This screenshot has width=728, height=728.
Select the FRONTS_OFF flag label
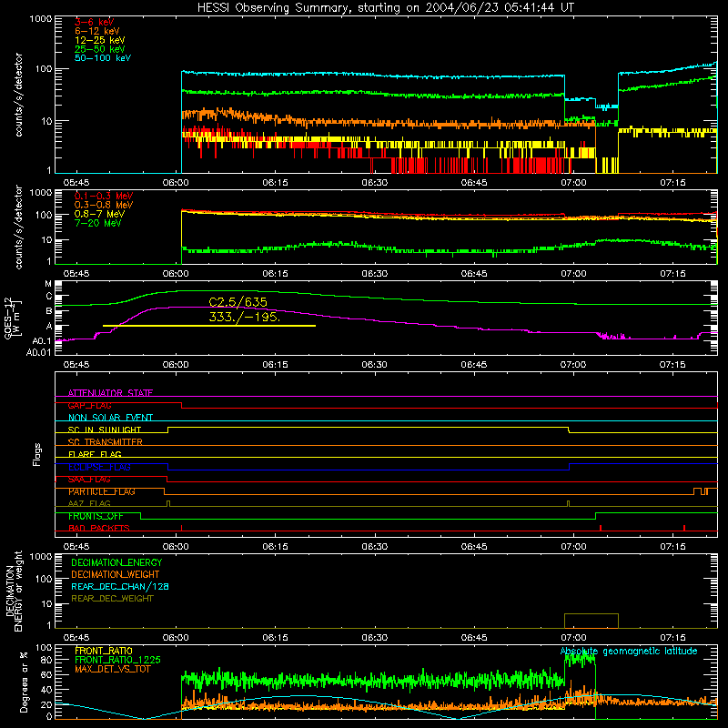[x=96, y=516]
